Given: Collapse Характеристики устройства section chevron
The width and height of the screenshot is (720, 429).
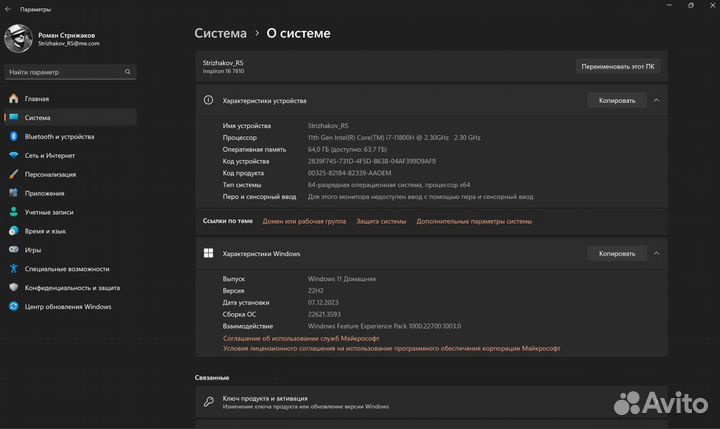Looking at the screenshot, I should click(657, 101).
